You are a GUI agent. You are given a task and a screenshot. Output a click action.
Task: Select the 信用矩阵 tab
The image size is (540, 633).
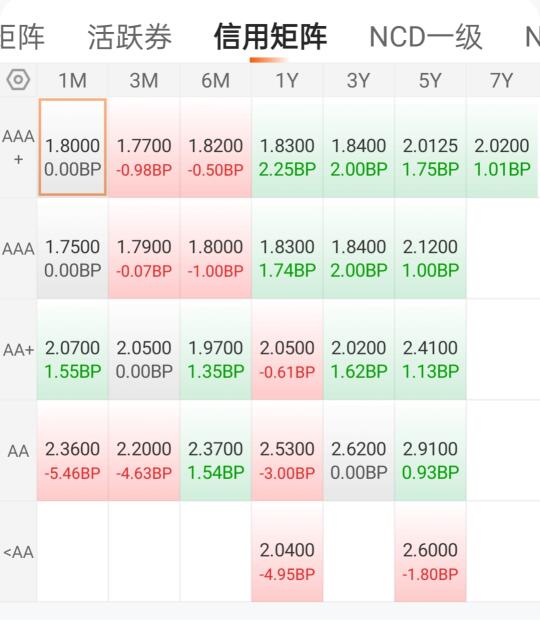click(x=270, y=37)
